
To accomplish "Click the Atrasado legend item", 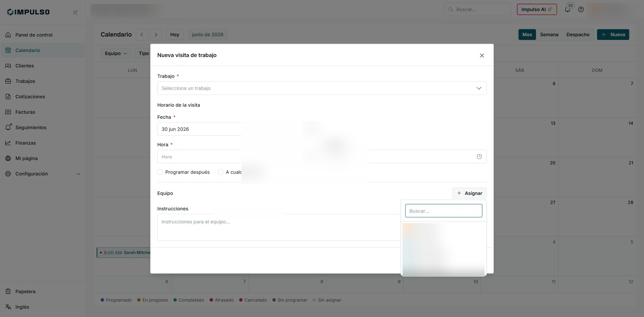I will click(x=222, y=300).
